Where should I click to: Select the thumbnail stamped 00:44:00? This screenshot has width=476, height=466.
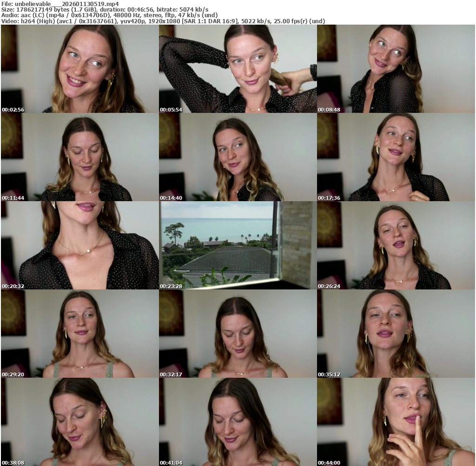coord(396,422)
